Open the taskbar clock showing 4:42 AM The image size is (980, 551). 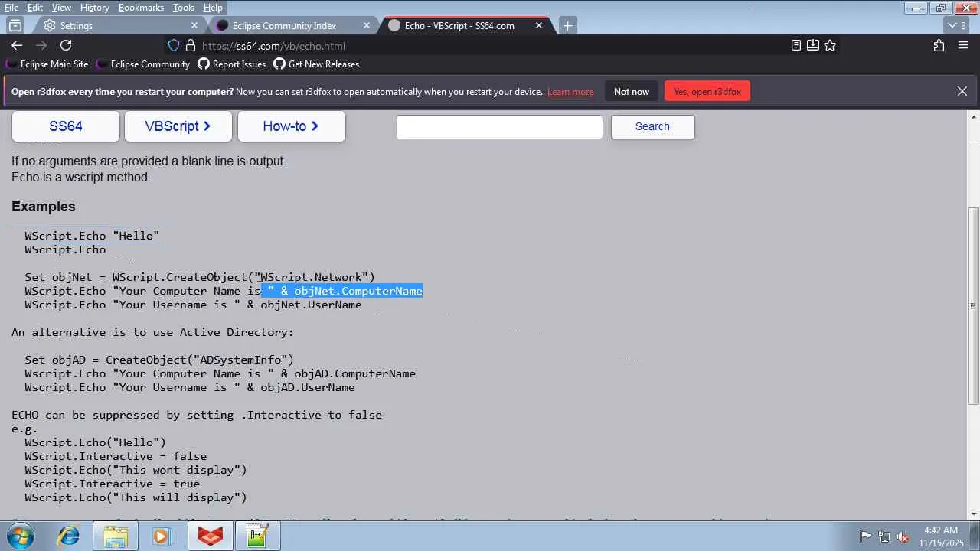pyautogui.click(x=941, y=536)
